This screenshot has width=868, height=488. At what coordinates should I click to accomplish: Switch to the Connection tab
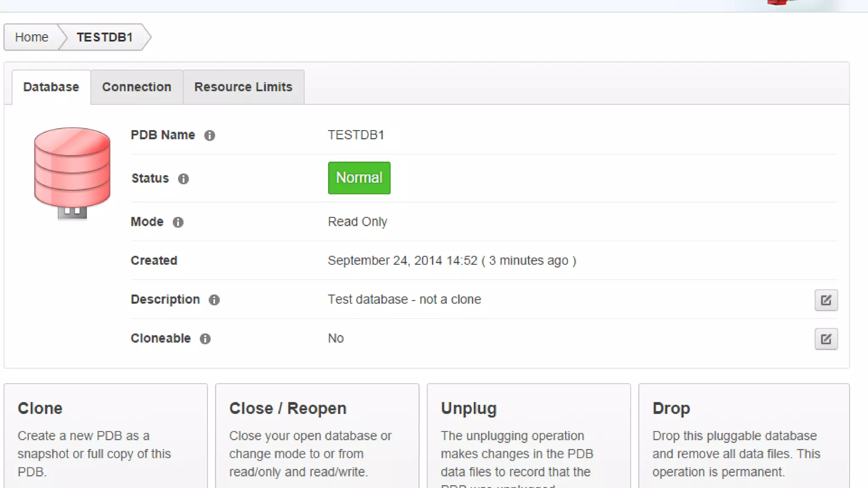click(136, 87)
